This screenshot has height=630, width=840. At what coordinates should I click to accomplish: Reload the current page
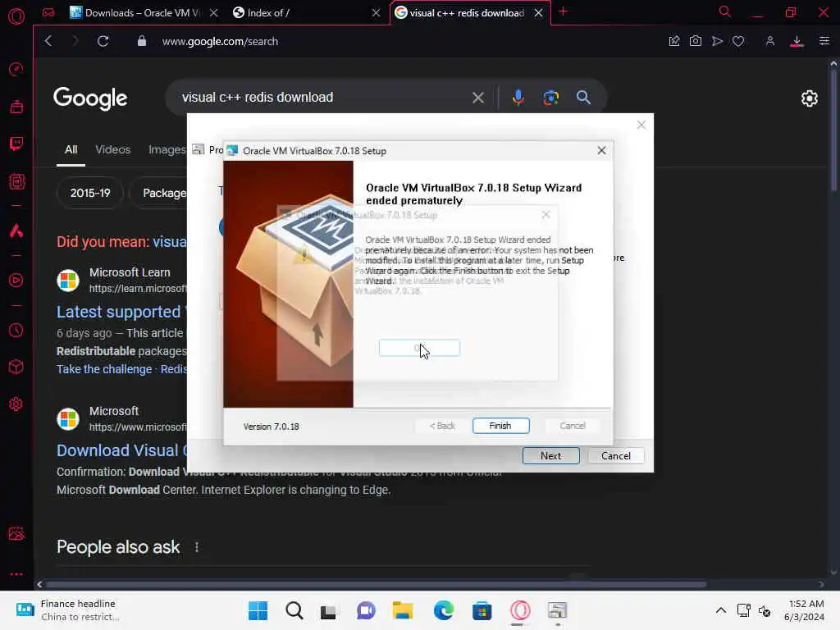click(103, 41)
